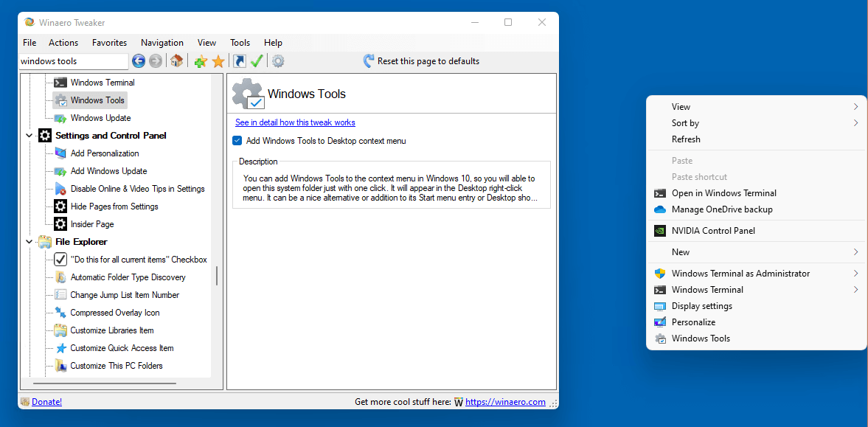
Task: Click the blue Back navigation arrow
Action: click(x=139, y=61)
